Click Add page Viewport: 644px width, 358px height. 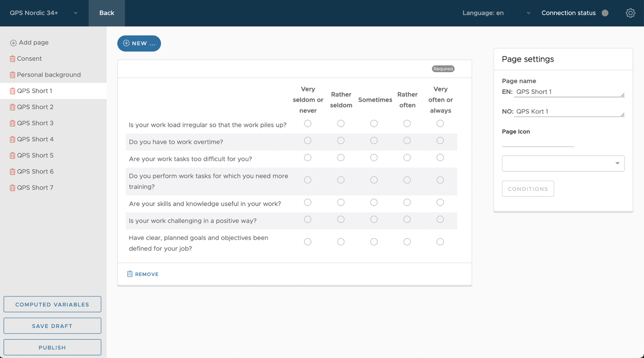point(29,43)
